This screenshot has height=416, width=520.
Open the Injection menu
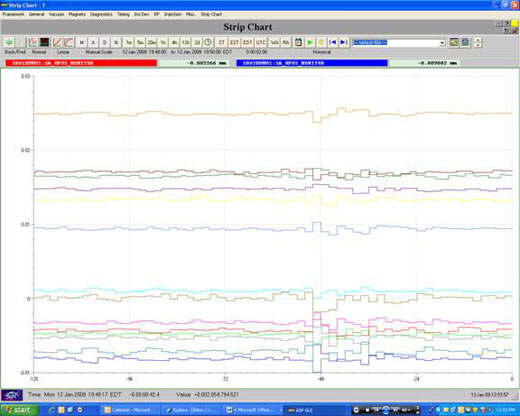pos(173,14)
